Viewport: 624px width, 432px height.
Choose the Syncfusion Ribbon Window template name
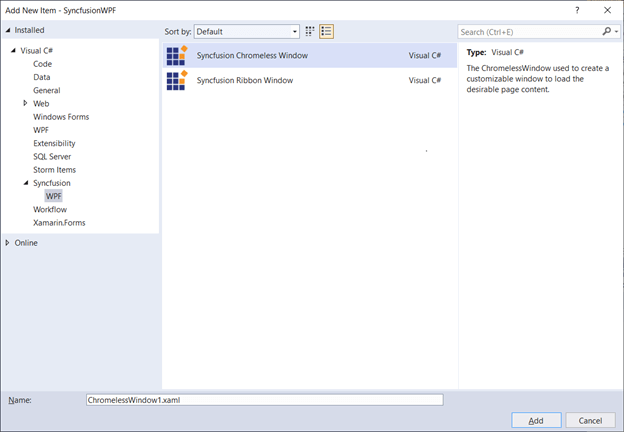point(245,80)
